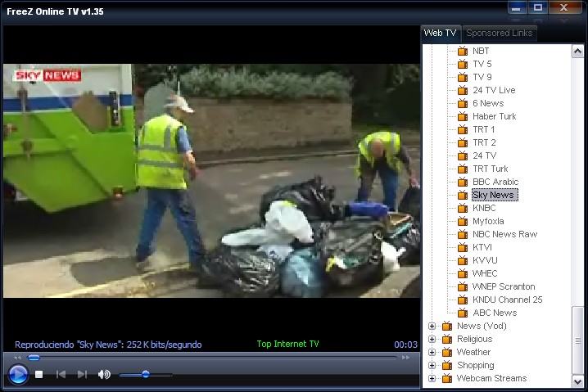This screenshot has width=588, height=392.
Task: Click the 00:03 elapsed time readout
Action: tap(405, 345)
